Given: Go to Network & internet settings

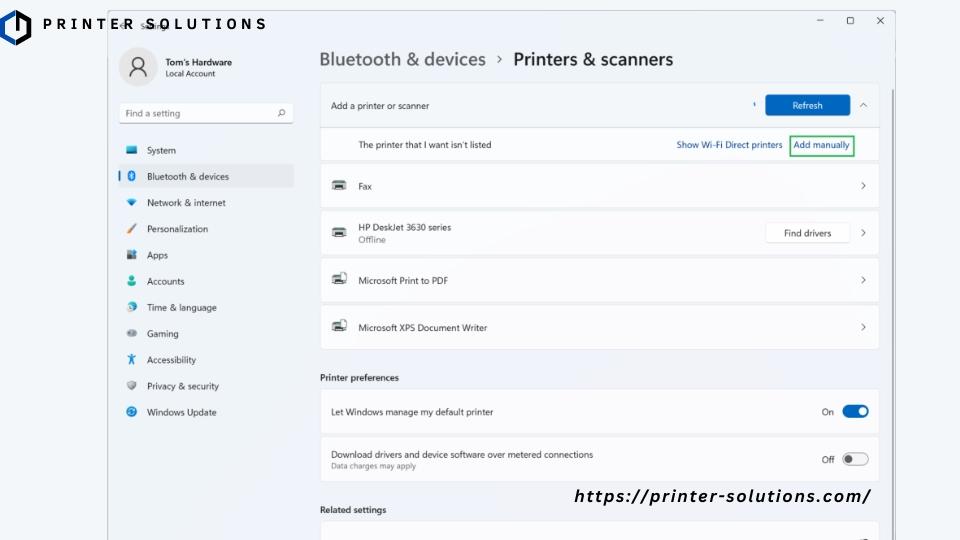Looking at the screenshot, I should tap(206, 203).
